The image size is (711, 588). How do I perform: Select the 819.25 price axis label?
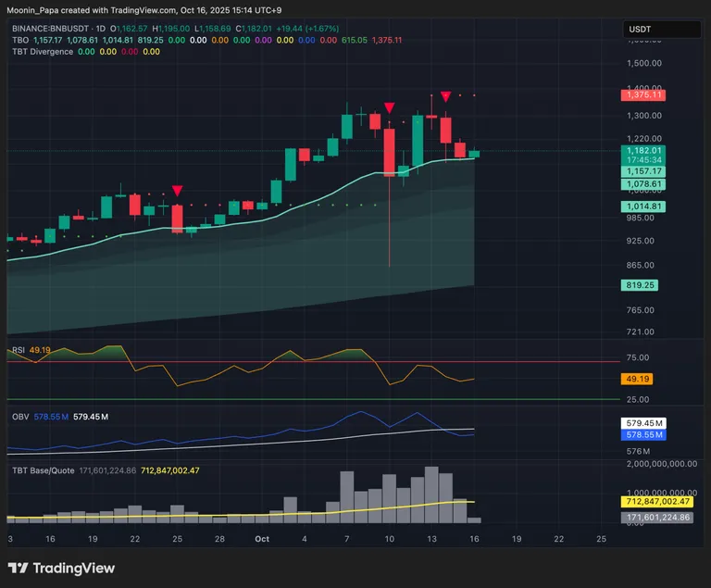(x=644, y=286)
